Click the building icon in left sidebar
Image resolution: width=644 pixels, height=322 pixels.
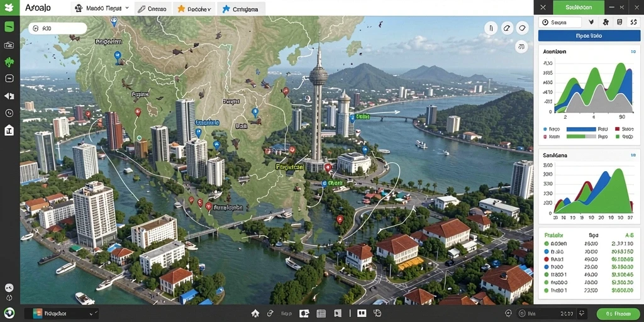click(x=9, y=130)
